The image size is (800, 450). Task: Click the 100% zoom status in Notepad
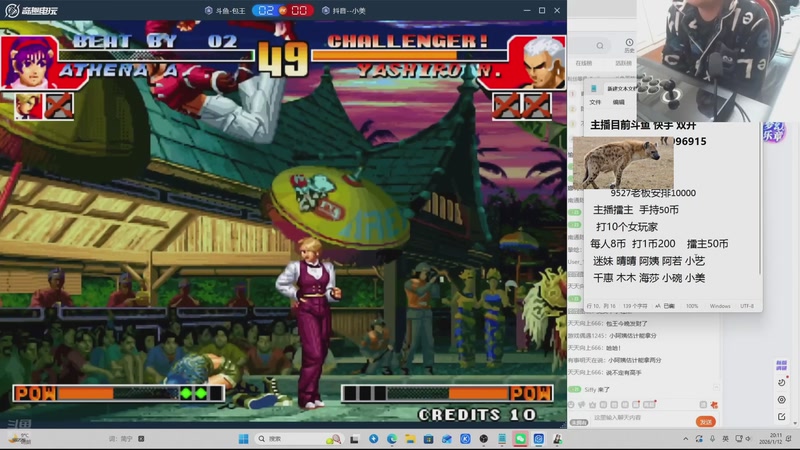(x=692, y=306)
